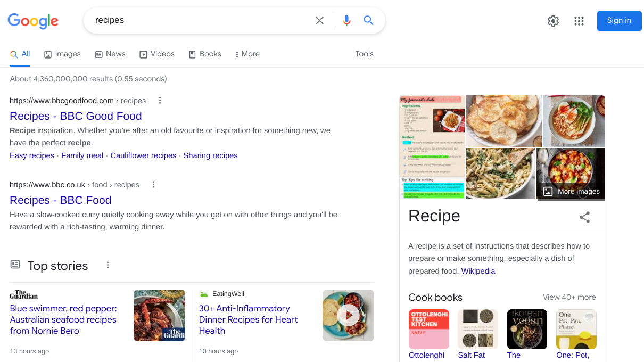Viewport: 644px width, 362px height.
Task: Open three-dot menu for BBC Good Food result
Action: tap(160, 101)
